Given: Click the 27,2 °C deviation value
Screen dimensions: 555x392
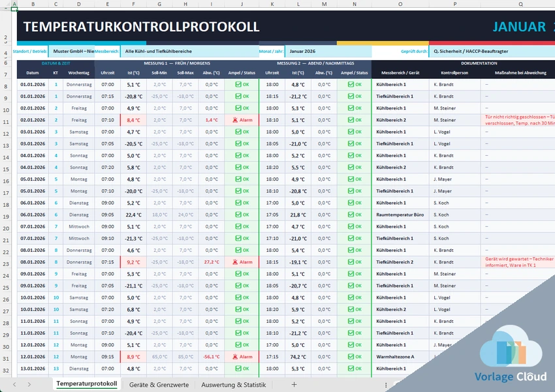Looking at the screenshot, I should 212,262.
